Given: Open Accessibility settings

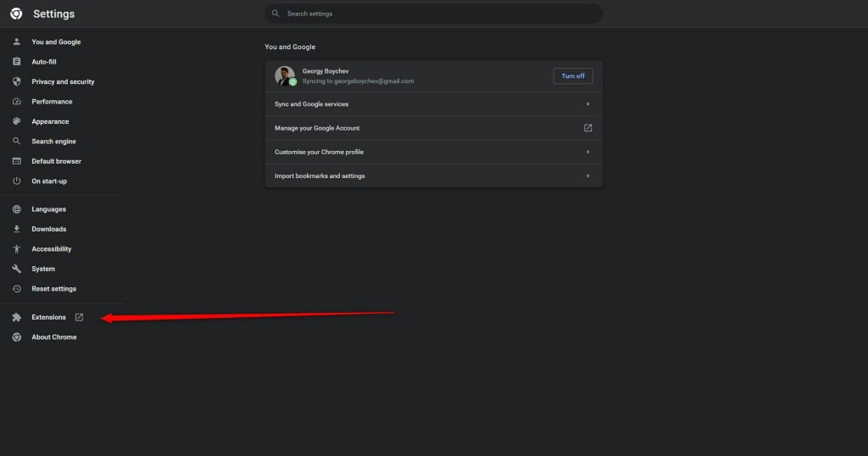Looking at the screenshot, I should coord(52,249).
